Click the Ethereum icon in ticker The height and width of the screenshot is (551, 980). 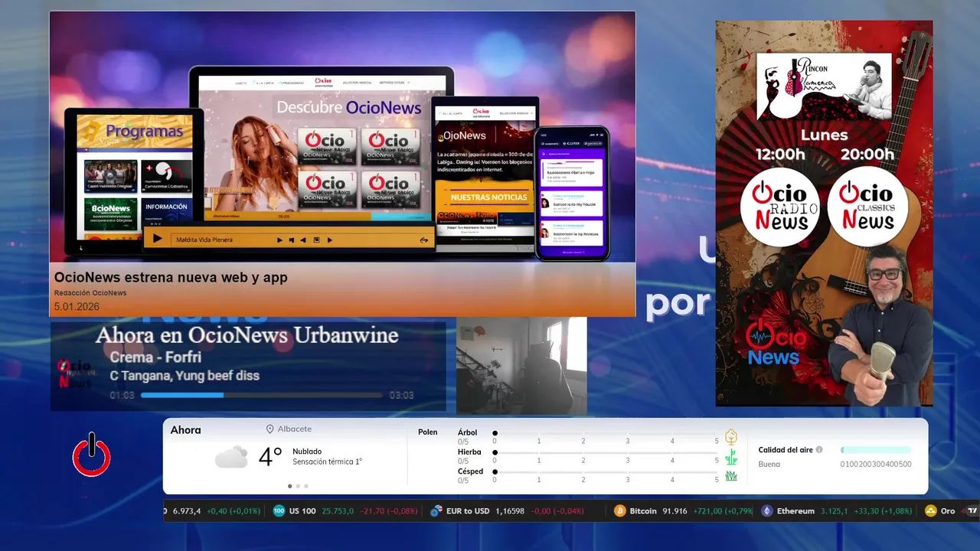767,511
